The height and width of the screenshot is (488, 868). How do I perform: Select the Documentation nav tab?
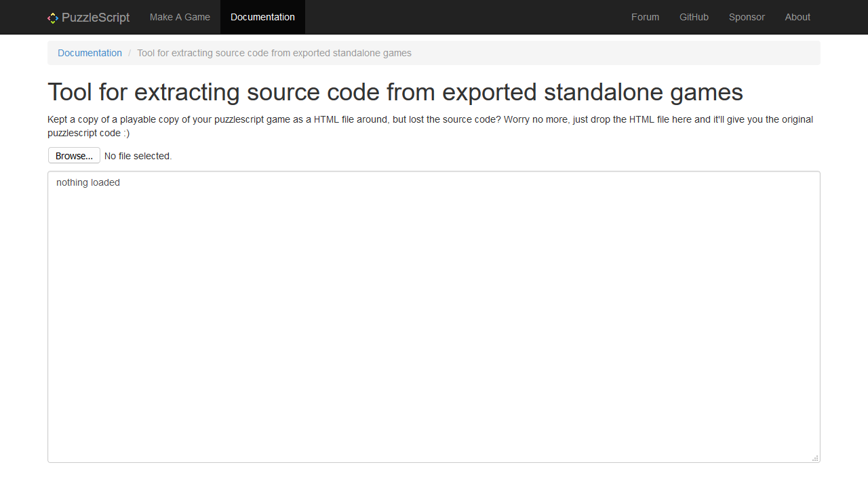tap(262, 17)
